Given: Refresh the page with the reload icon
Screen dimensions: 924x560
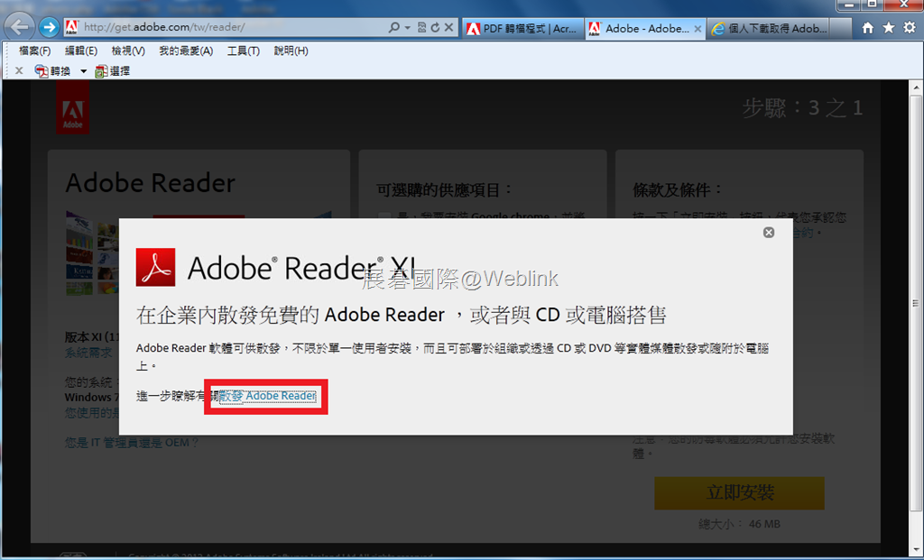Looking at the screenshot, I should (x=435, y=27).
